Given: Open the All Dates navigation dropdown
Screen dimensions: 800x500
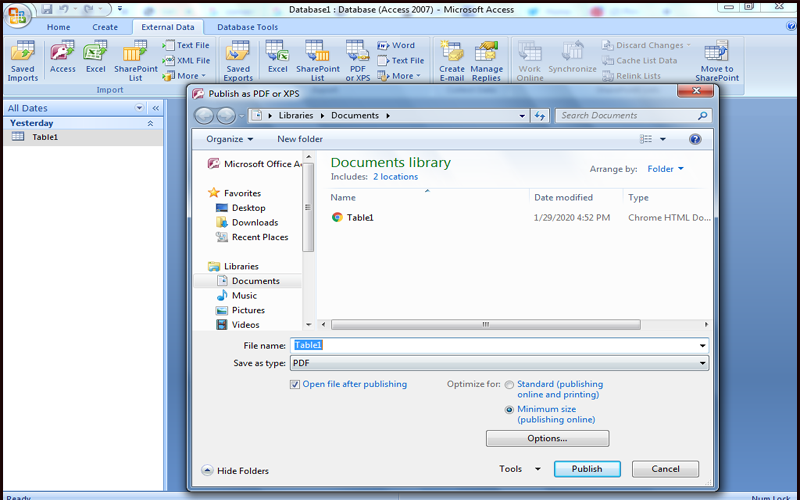Looking at the screenshot, I should point(139,108).
